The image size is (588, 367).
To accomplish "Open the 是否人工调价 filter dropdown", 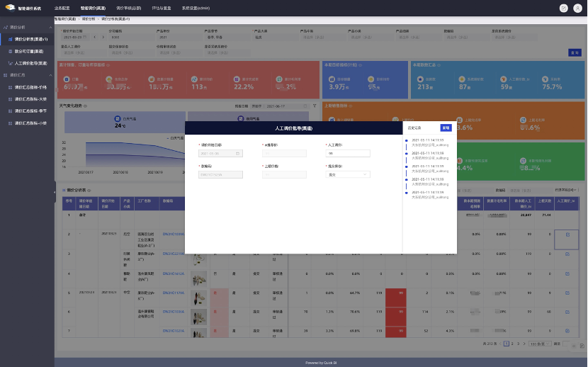I will pyautogui.click(x=83, y=52).
